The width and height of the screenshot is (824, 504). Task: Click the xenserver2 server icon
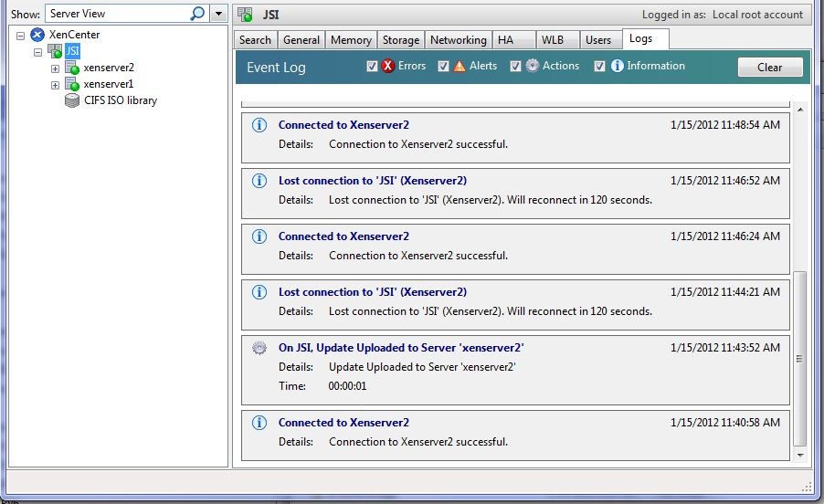[71, 68]
